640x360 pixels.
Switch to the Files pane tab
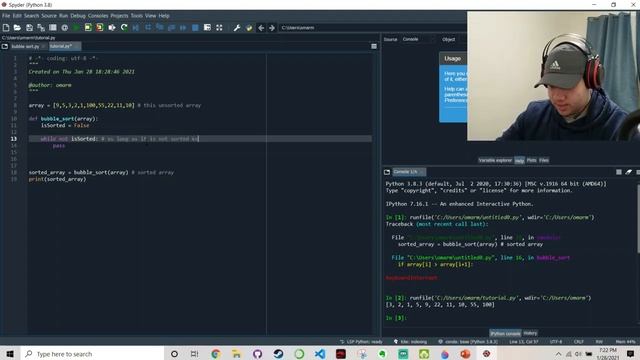pyautogui.click(x=544, y=160)
